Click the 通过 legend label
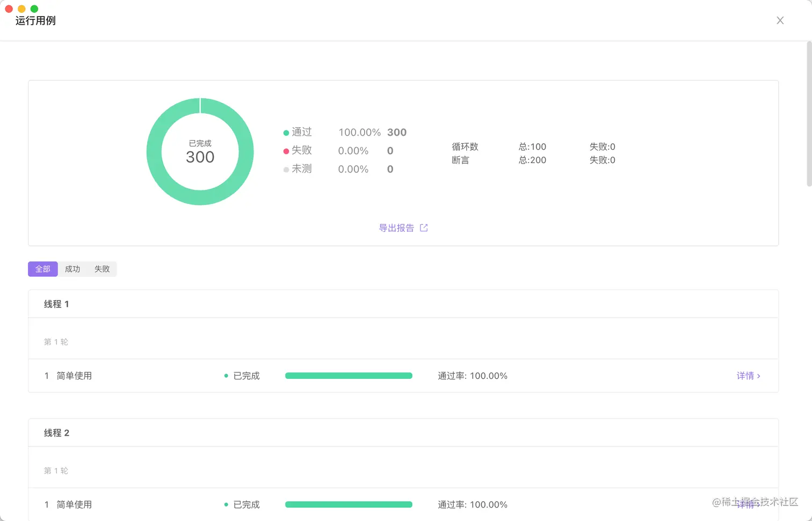 coord(301,132)
